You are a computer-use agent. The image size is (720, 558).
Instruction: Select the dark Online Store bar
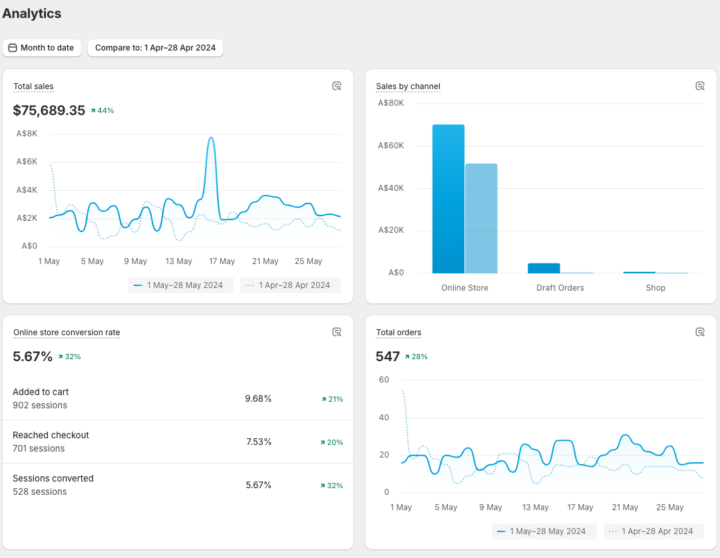(x=448, y=199)
